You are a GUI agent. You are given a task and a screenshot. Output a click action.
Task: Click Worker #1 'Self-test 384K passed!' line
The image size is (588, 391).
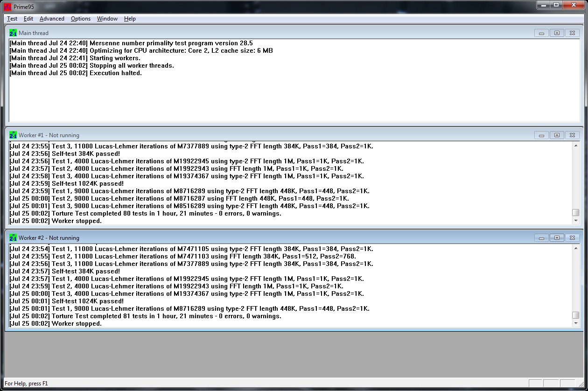(x=64, y=154)
